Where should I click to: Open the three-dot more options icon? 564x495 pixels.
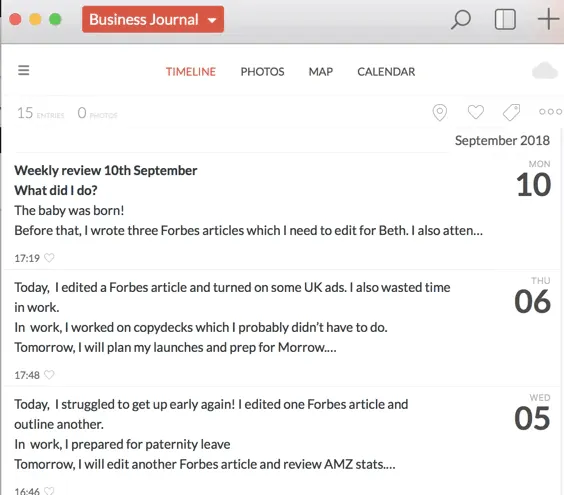pyautogui.click(x=550, y=112)
